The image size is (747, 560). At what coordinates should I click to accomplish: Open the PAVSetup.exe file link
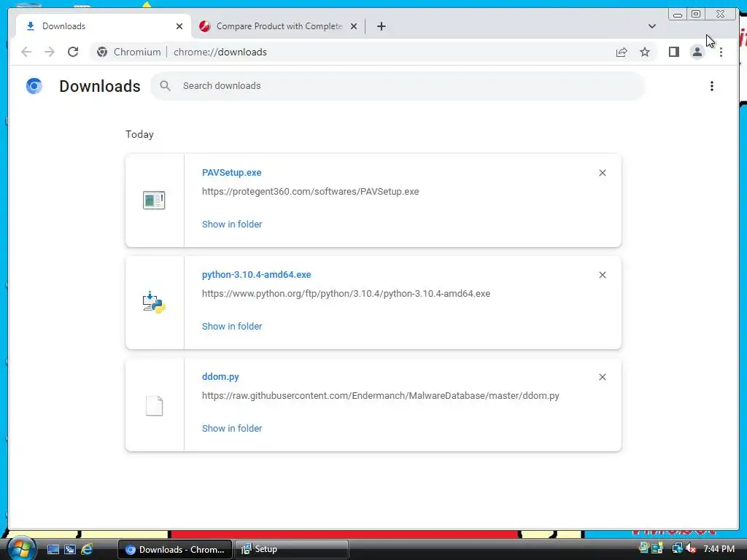tap(231, 172)
